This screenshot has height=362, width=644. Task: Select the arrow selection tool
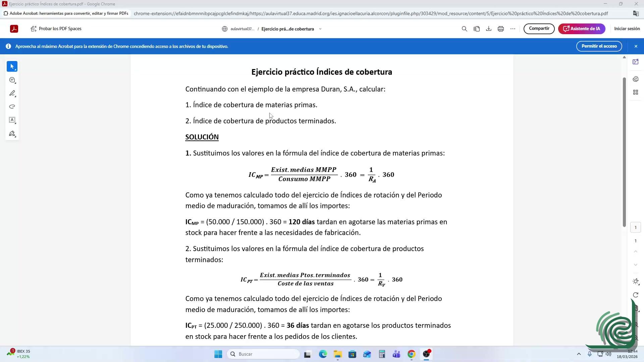[12, 66]
